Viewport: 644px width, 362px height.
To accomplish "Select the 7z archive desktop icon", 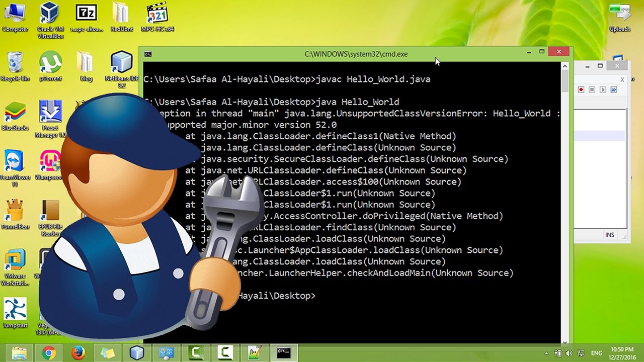I will (x=86, y=17).
